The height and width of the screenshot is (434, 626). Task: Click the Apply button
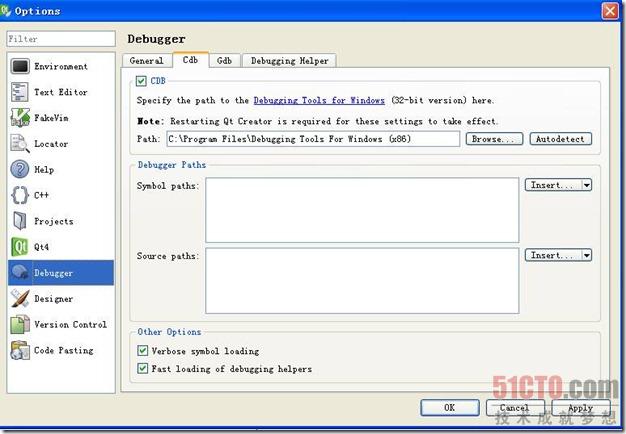[x=581, y=408]
